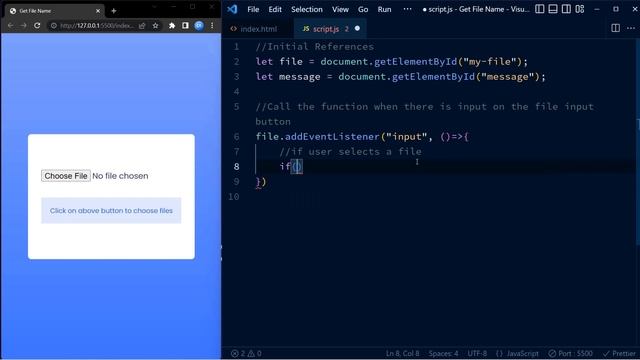Toggle the bottom panel layout icon

click(x=553, y=9)
